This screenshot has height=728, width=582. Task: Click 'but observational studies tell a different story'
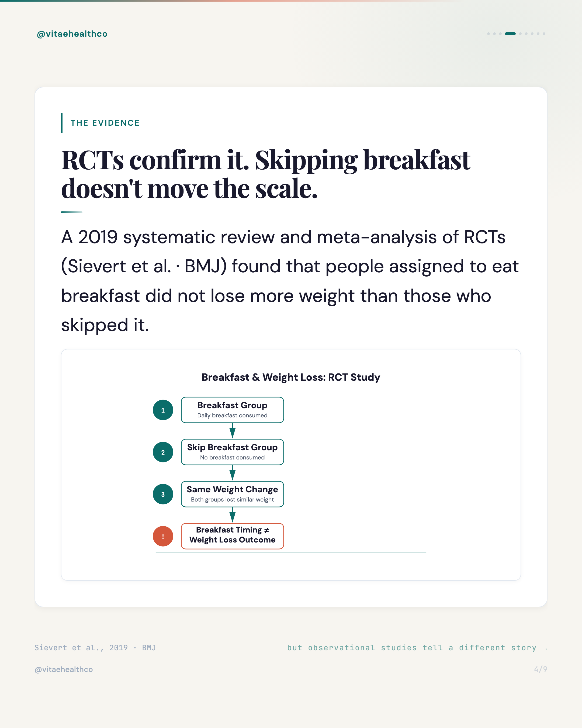tap(412, 648)
